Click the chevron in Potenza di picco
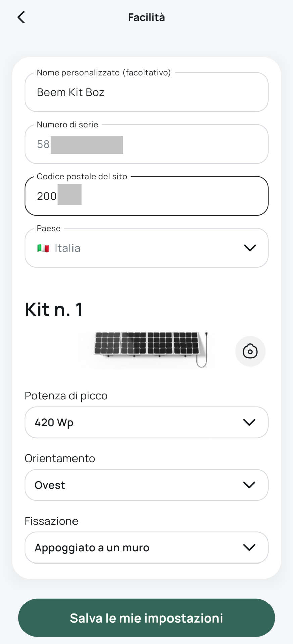Image resolution: width=293 pixels, height=644 pixels. (249, 422)
